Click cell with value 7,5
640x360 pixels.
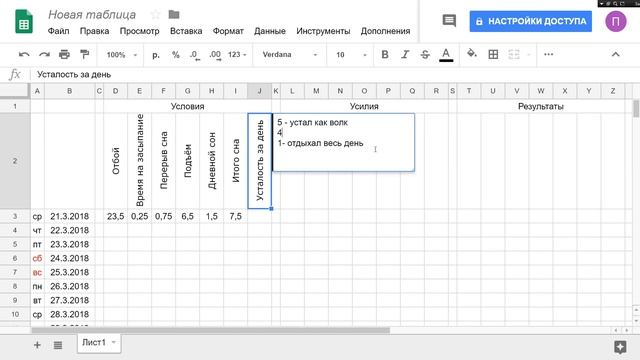pos(236,216)
